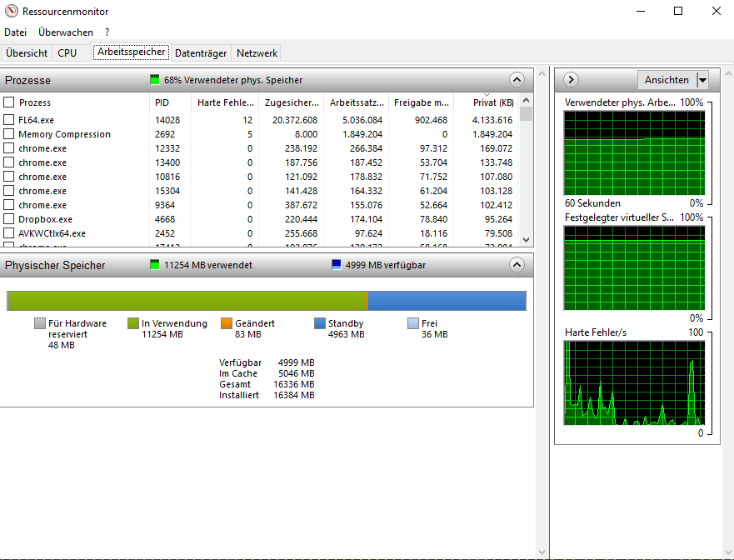
Task: Sort by Privat (KB) column header
Action: [487, 102]
